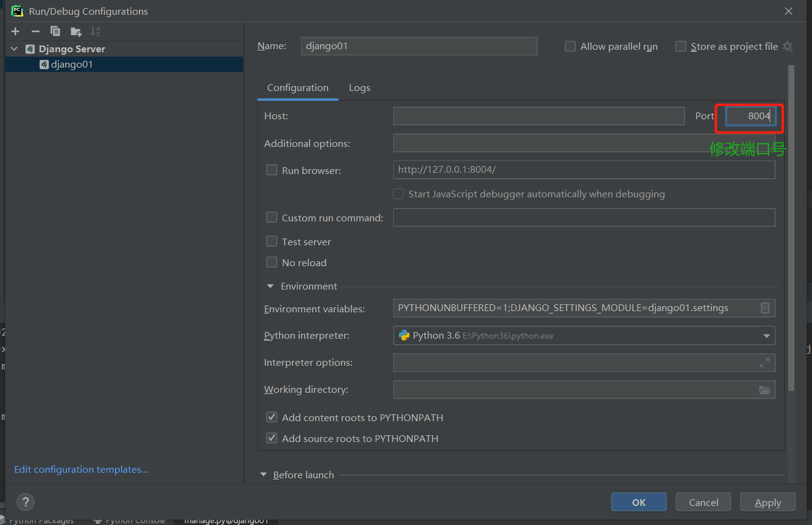812x525 pixels.
Task: Switch to the Configuration tab
Action: [298, 88]
